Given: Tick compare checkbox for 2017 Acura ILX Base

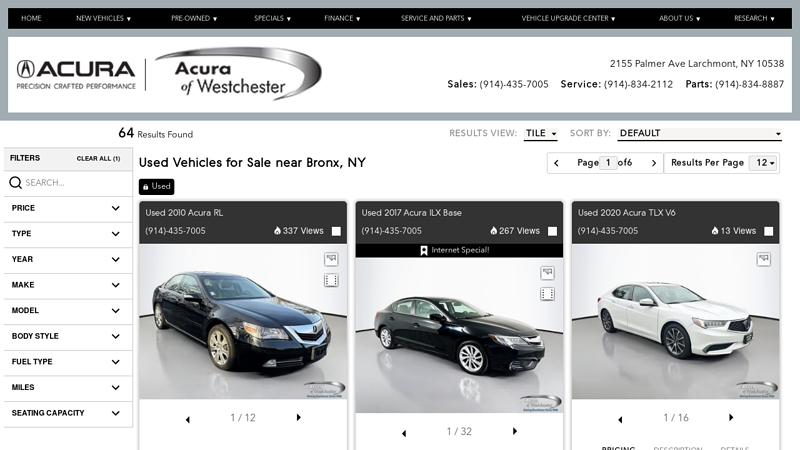Looking at the screenshot, I should [553, 231].
